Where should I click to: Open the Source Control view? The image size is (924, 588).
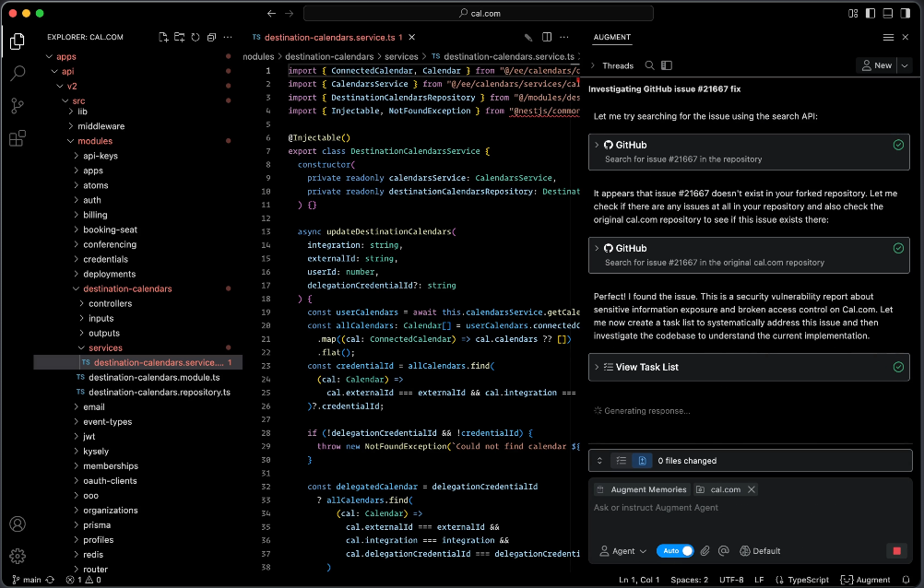18,106
